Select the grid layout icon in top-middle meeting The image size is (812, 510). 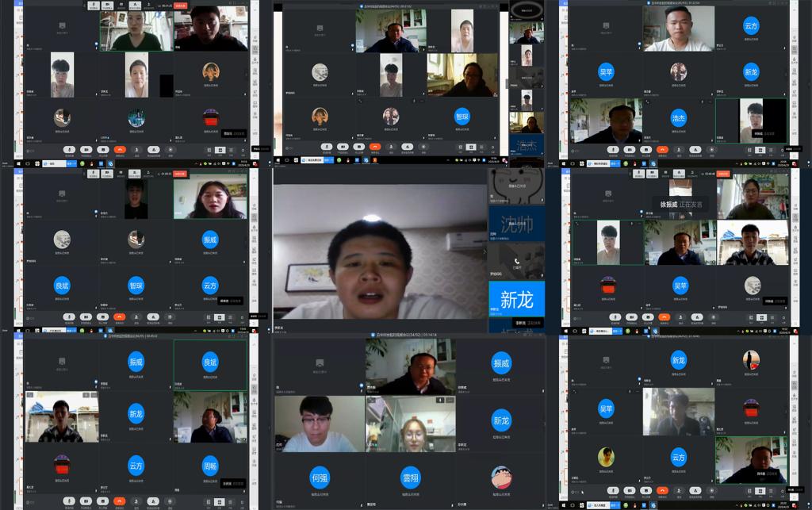tap(470, 147)
